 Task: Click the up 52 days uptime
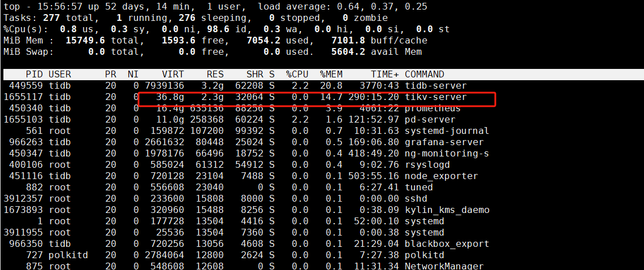coord(116,7)
